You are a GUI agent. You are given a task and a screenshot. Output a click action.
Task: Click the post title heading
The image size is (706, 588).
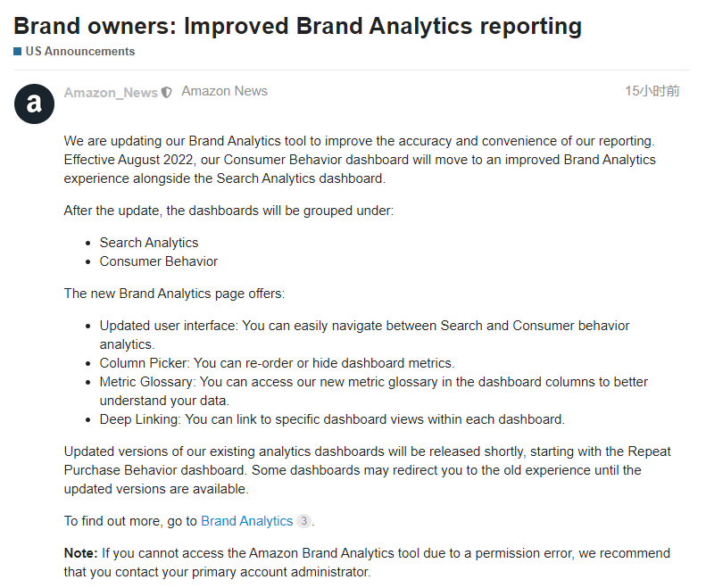(x=297, y=26)
